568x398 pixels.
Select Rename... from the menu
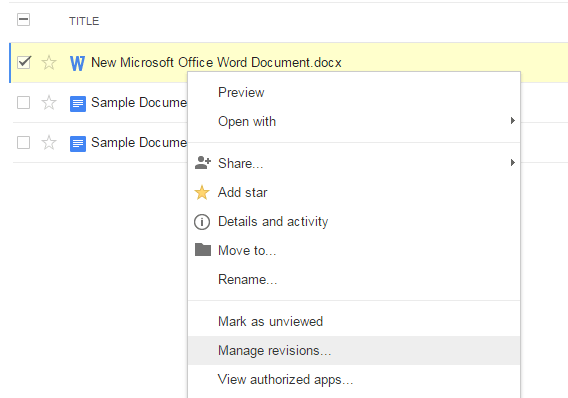click(x=354, y=279)
